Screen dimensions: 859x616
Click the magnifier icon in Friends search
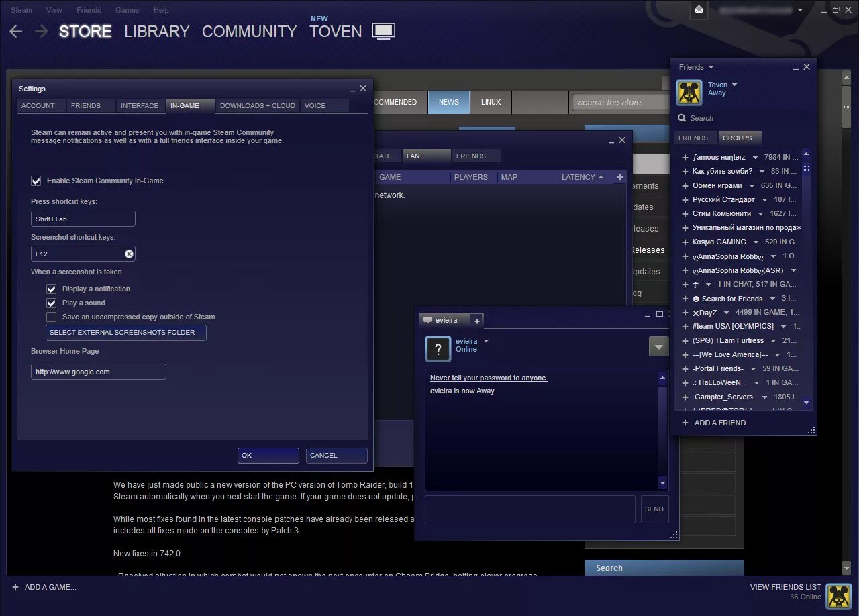tap(682, 118)
